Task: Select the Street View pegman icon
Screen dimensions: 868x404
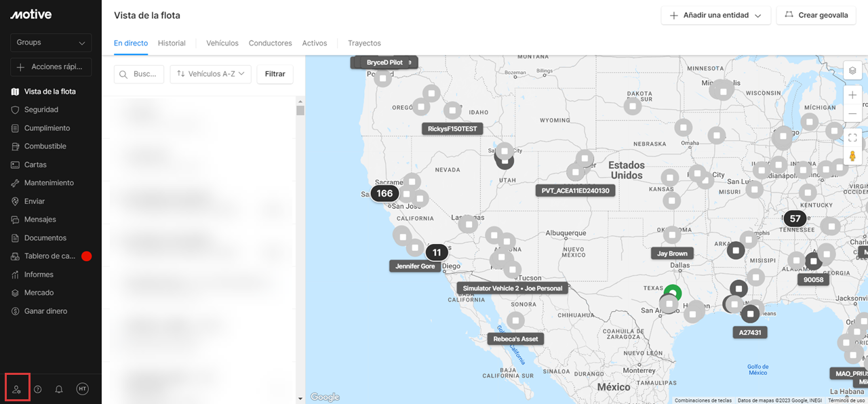Action: (x=852, y=156)
